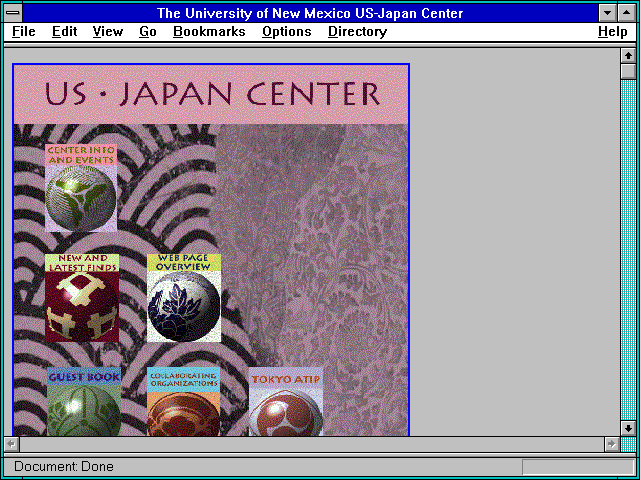Open the Collaborating Organizations globe icon
The image size is (640, 480).
[x=184, y=402]
